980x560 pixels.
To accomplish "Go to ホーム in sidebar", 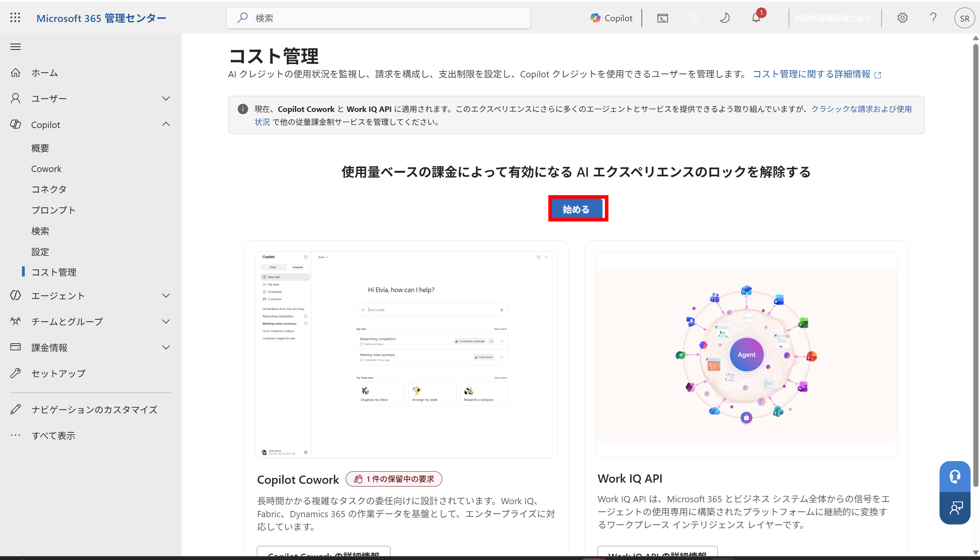I will (x=44, y=73).
